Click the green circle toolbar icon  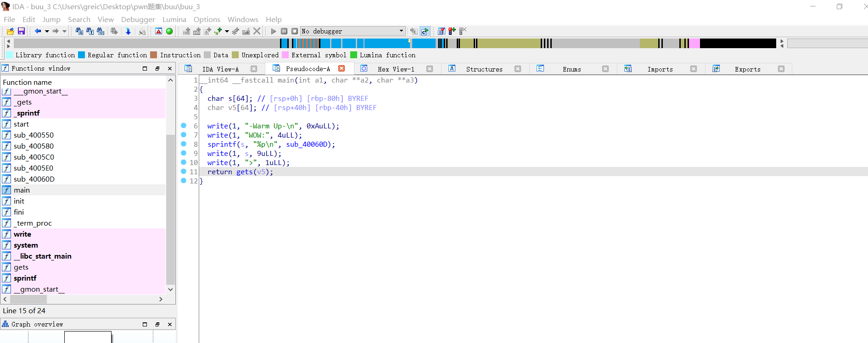[x=169, y=31]
